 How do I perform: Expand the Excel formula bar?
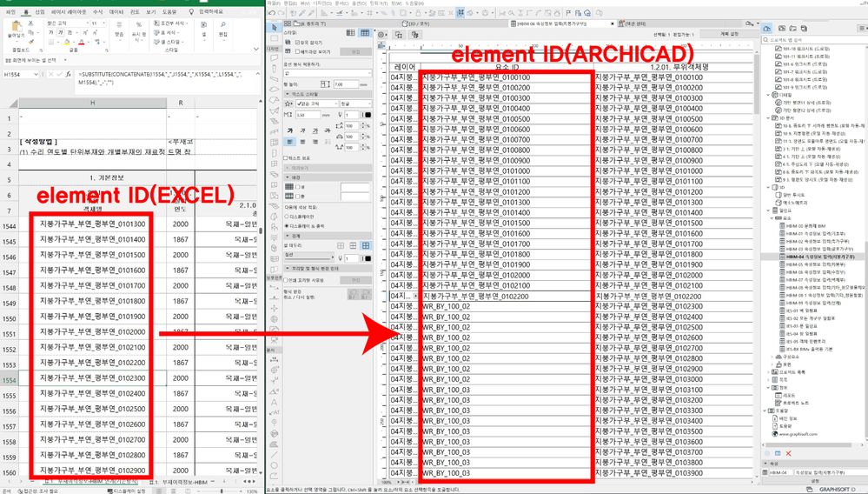pyautogui.click(x=257, y=73)
